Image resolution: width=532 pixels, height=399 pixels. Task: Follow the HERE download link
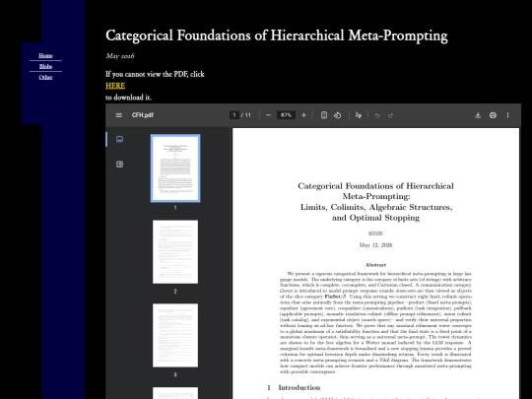point(115,86)
